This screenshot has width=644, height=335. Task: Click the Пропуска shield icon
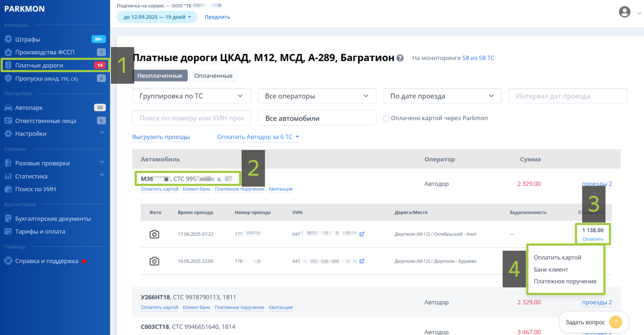8,78
